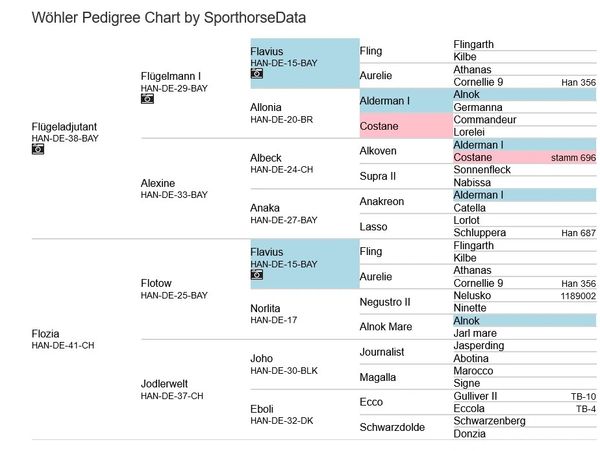
Task: Select Alexine in the pedigree
Action: pos(158,183)
